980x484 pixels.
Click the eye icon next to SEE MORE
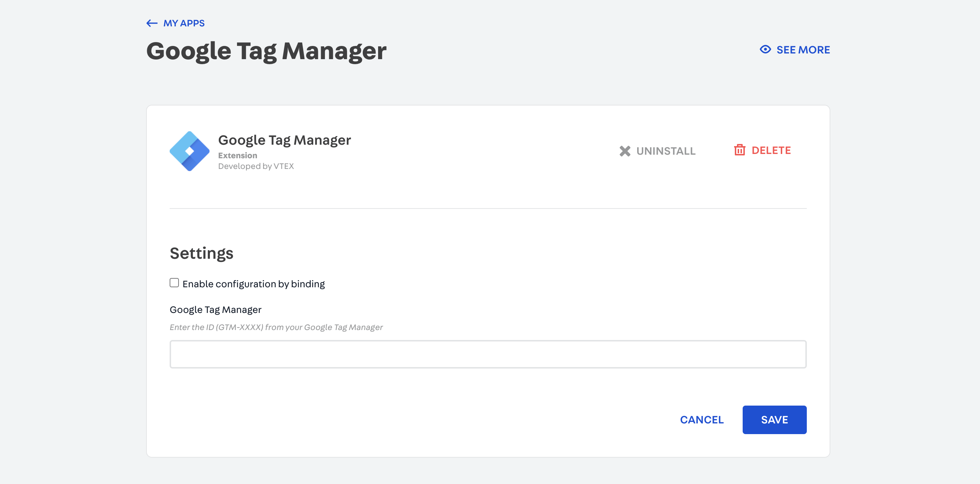pos(765,50)
